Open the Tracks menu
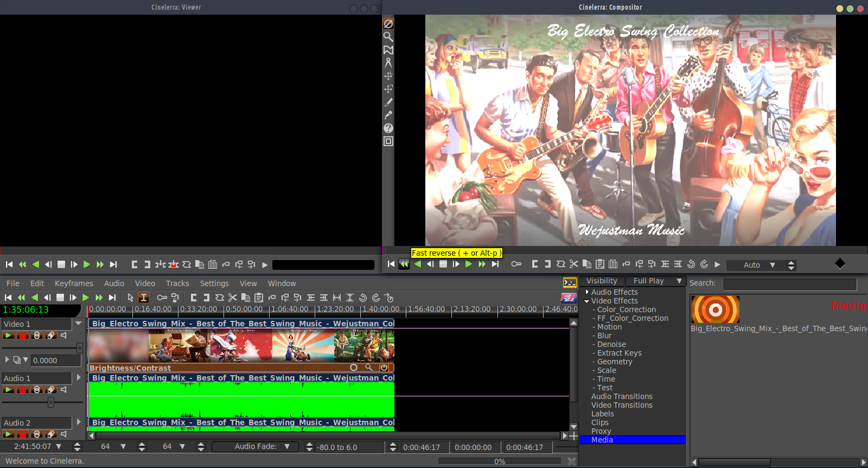The width and height of the screenshot is (868, 468). coord(177,283)
